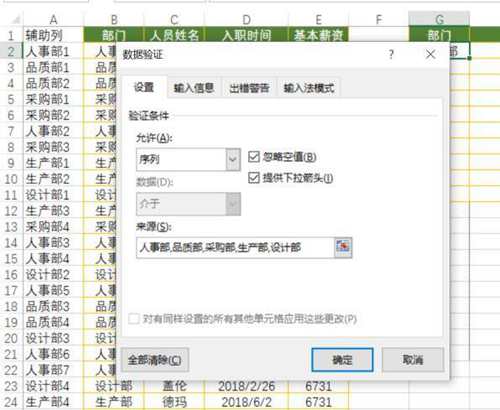Toggle the ignore blank (忽略空值) checkbox

[254, 157]
